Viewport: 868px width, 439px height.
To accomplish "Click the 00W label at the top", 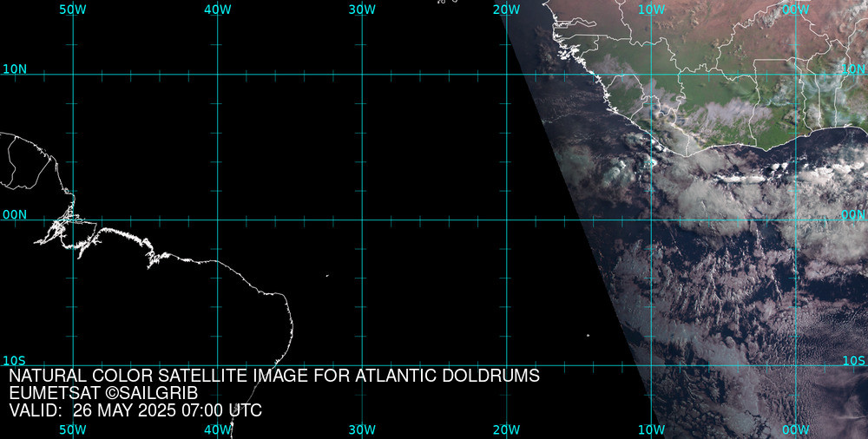I will click(x=796, y=10).
